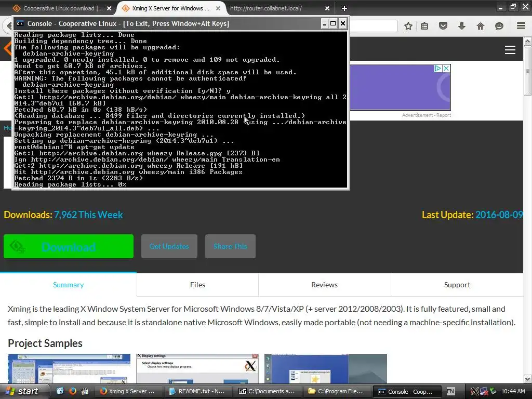Switch to C:\Program File... taskbar button
Screen dimensions: 532x399
tap(337, 391)
